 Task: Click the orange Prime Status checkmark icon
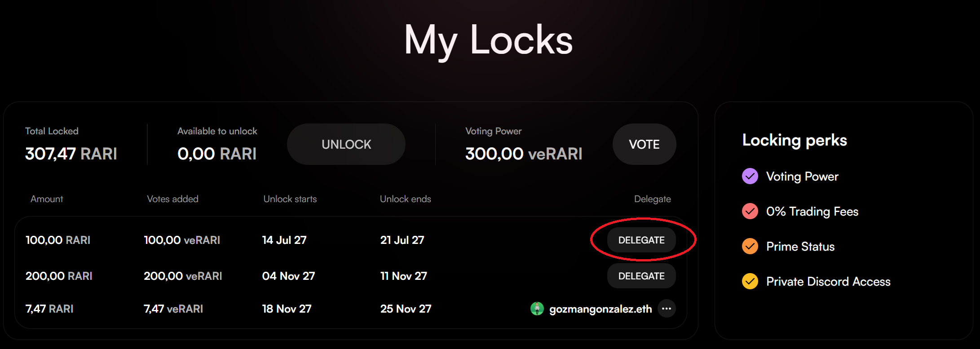(x=750, y=247)
